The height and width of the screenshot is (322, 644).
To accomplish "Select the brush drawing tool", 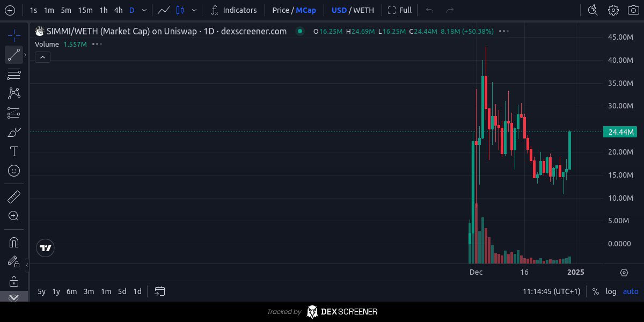I will click(x=14, y=132).
